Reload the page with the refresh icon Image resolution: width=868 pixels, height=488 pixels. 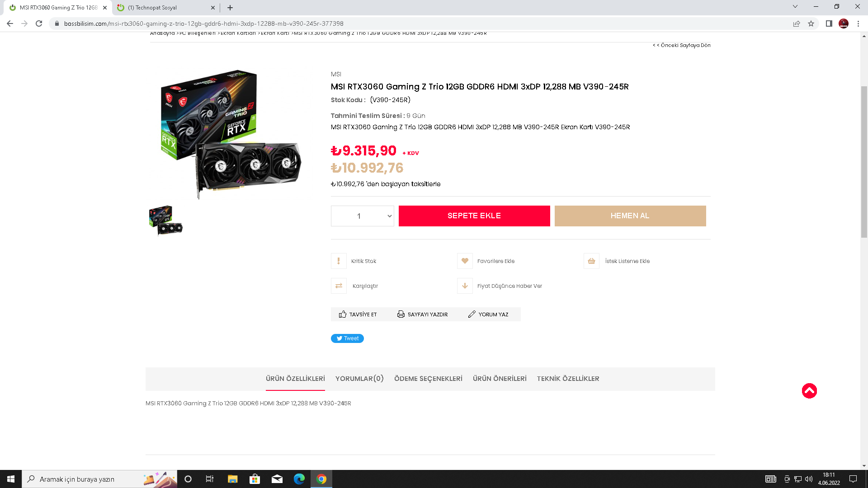pyautogui.click(x=39, y=23)
